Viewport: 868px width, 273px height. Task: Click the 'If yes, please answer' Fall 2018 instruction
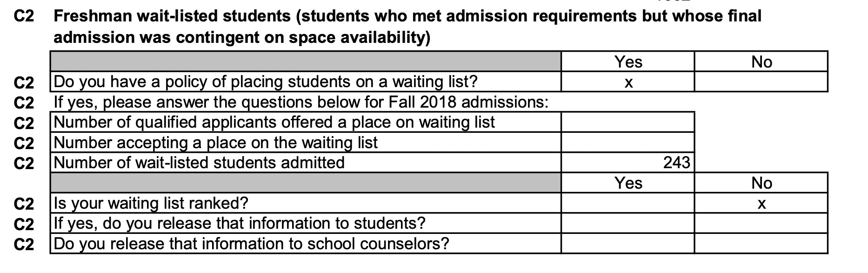point(301,102)
